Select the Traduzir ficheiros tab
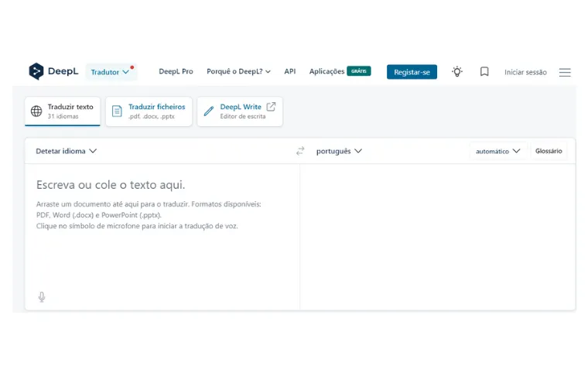588x383 pixels. (149, 111)
